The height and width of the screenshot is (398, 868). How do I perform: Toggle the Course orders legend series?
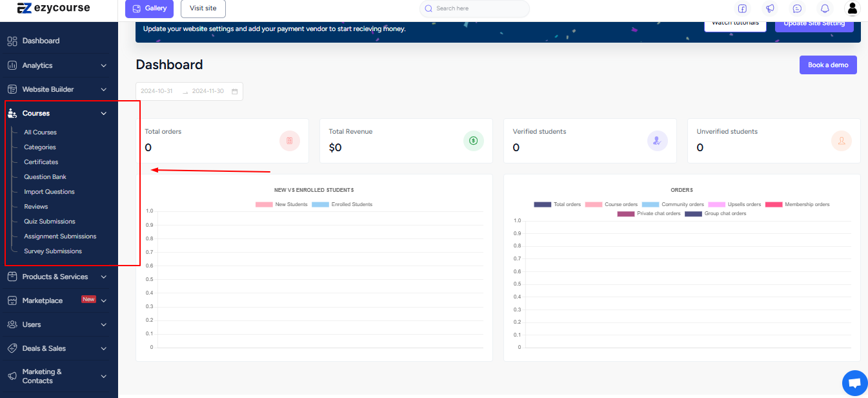pyautogui.click(x=611, y=204)
